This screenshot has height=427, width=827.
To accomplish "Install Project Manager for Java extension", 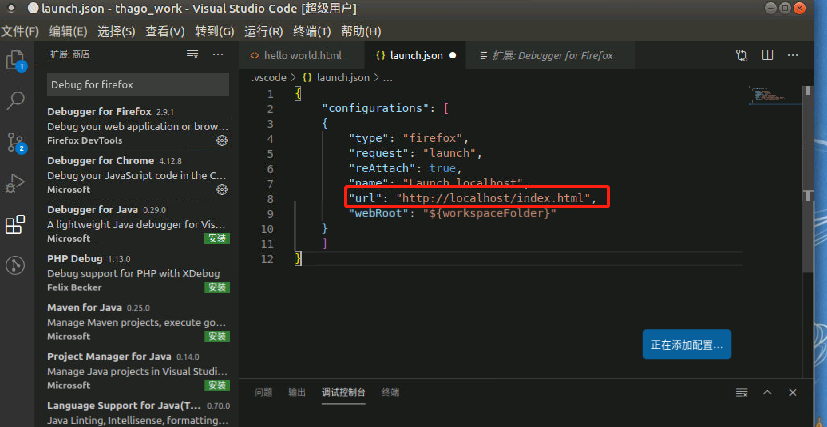I will (x=217, y=385).
